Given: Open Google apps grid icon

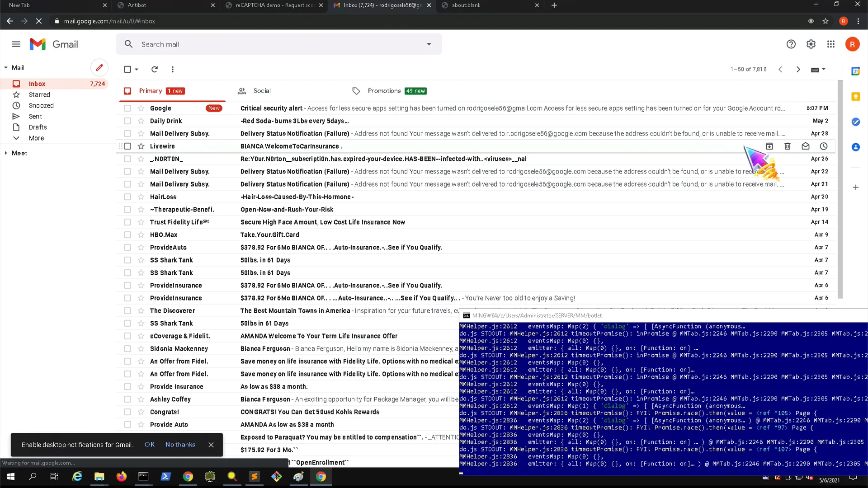Looking at the screenshot, I should coord(830,44).
